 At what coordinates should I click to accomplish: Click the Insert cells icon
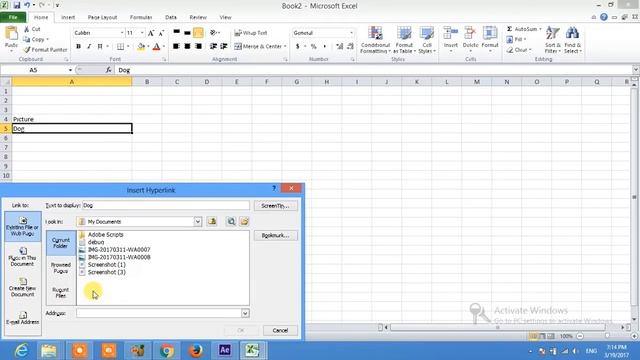pyautogui.click(x=451, y=33)
